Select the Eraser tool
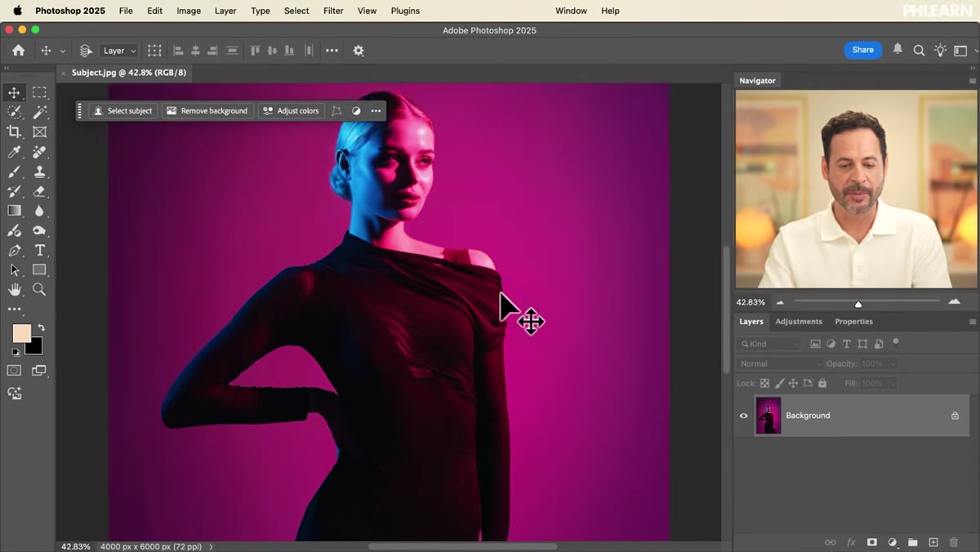Viewport: 980px width, 552px height. tap(39, 191)
